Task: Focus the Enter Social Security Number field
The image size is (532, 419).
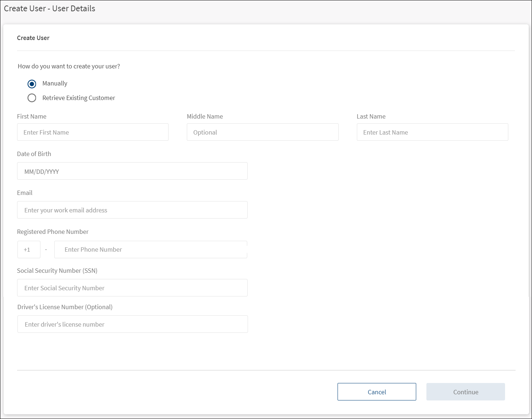Action: pyautogui.click(x=132, y=288)
